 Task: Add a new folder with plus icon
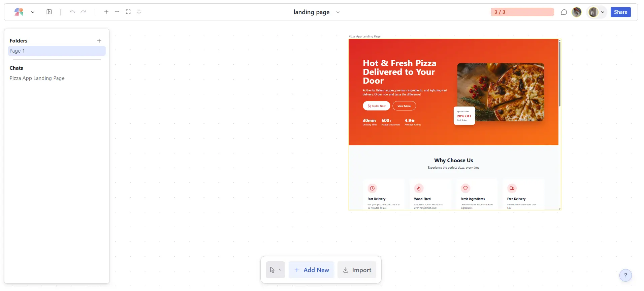click(99, 41)
